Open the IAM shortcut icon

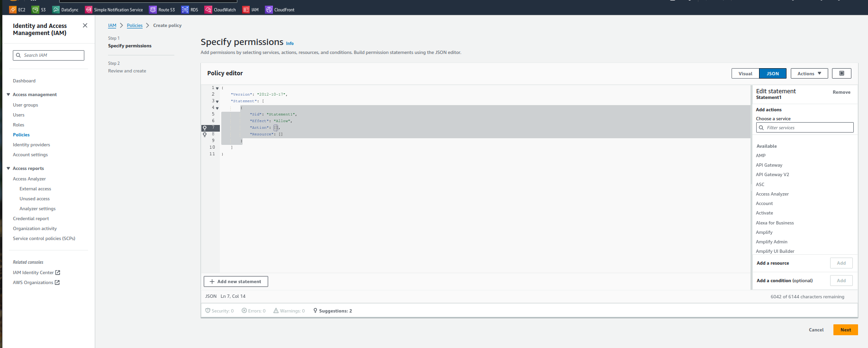[246, 9]
